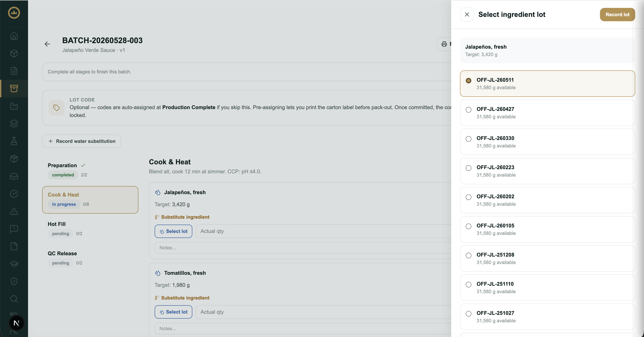644x337 pixels.
Task: Click Notes field under Jalapeños, fresh
Action: [x=303, y=248]
